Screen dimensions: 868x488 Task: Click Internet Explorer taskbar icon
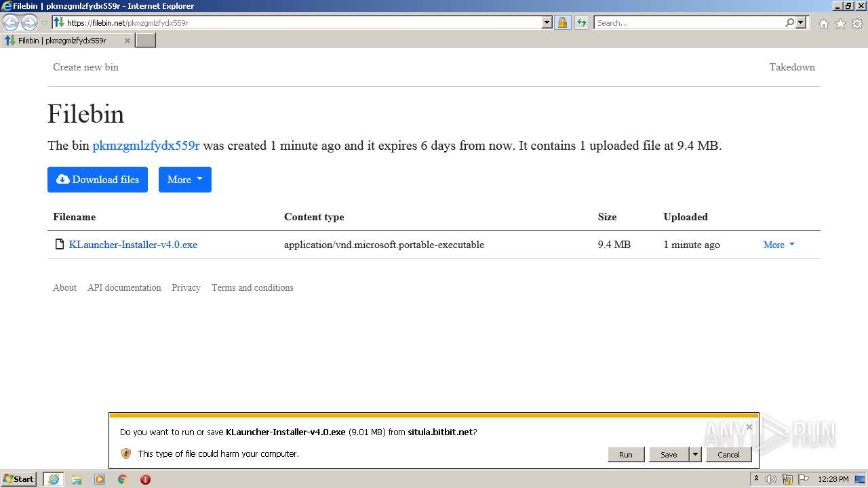tap(53, 479)
